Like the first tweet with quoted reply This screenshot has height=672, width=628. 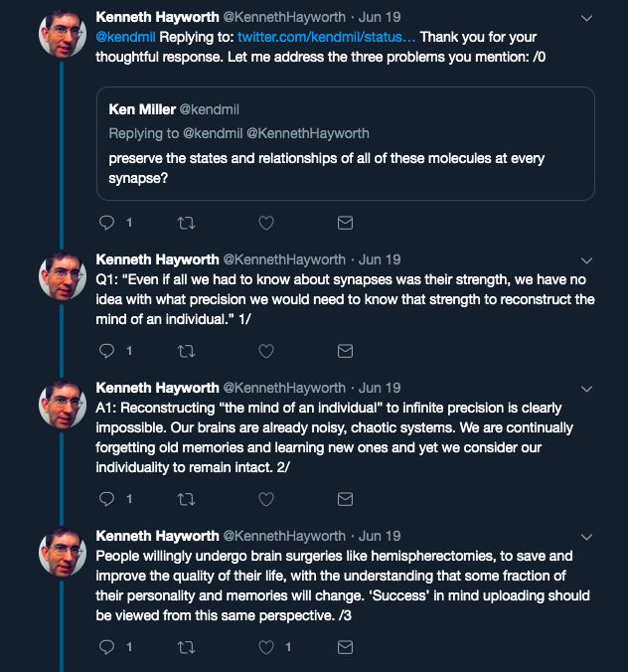[x=266, y=223]
